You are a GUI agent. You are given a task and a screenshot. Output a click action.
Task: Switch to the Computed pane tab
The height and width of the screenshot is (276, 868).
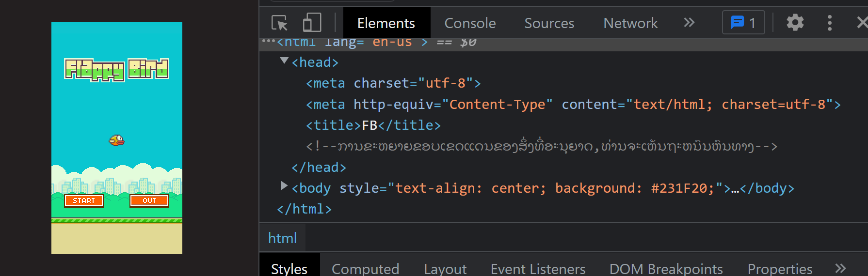point(365,269)
